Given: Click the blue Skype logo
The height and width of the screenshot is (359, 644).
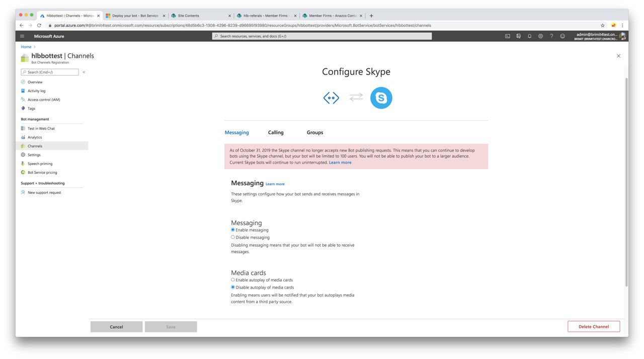Looking at the screenshot, I should [x=381, y=98].
